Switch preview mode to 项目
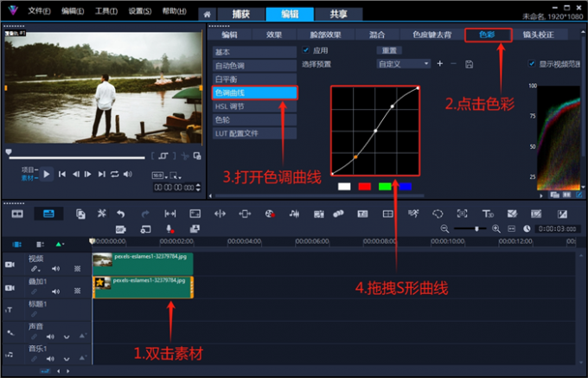The height and width of the screenshot is (378, 588). 29,170
